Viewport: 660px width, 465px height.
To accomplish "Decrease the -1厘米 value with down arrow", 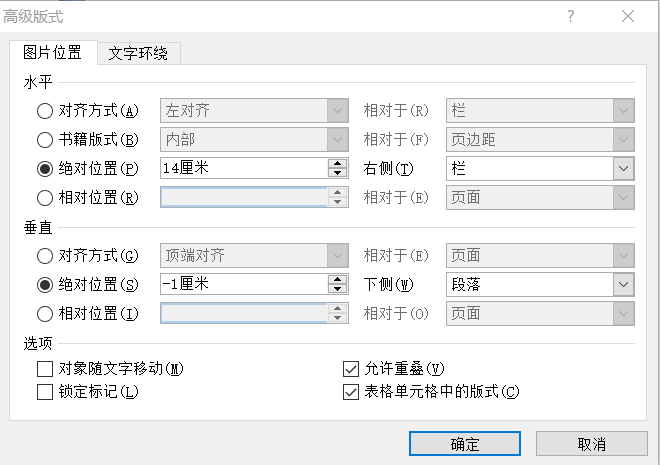I will tap(338, 289).
